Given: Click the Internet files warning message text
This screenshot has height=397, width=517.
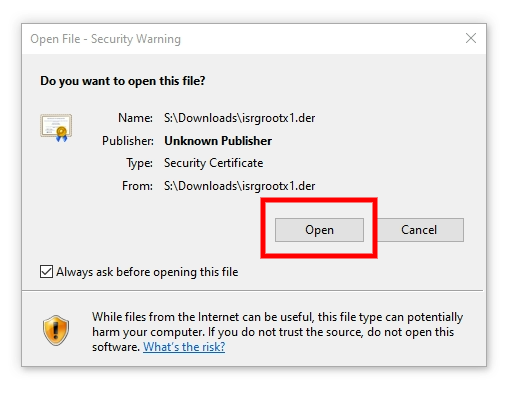Looking at the screenshot, I should coord(277,332).
